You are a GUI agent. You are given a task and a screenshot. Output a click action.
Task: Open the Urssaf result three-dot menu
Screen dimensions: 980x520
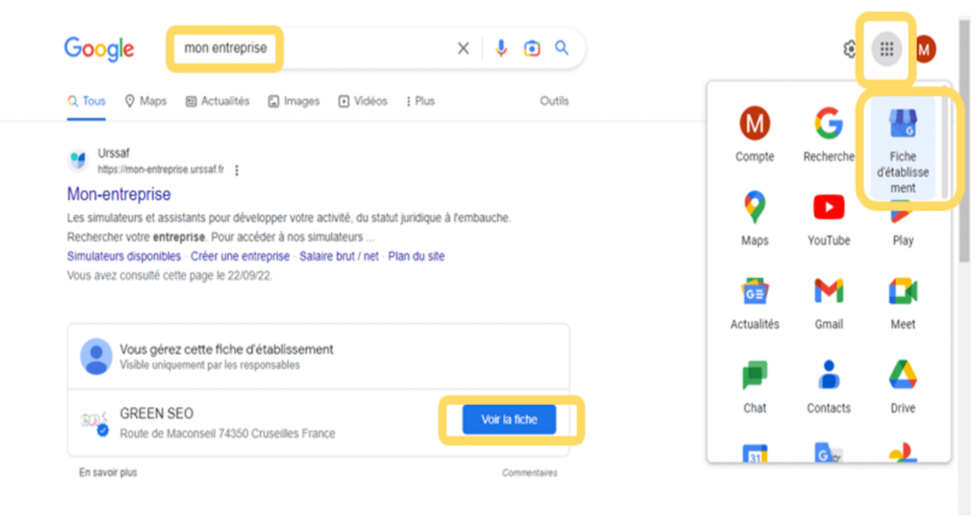[237, 171]
